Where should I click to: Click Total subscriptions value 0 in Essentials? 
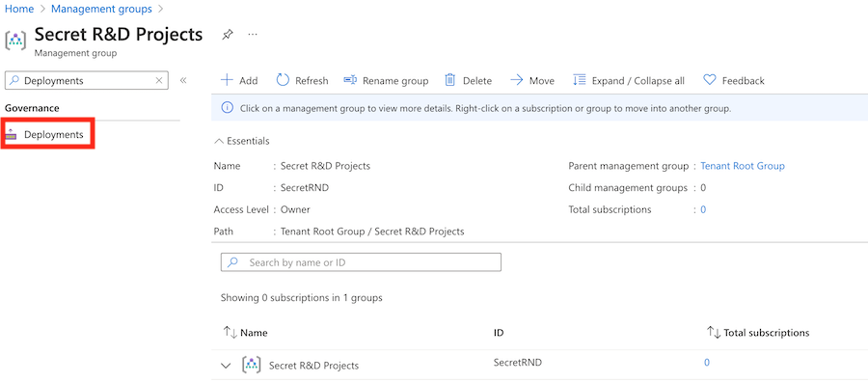703,209
